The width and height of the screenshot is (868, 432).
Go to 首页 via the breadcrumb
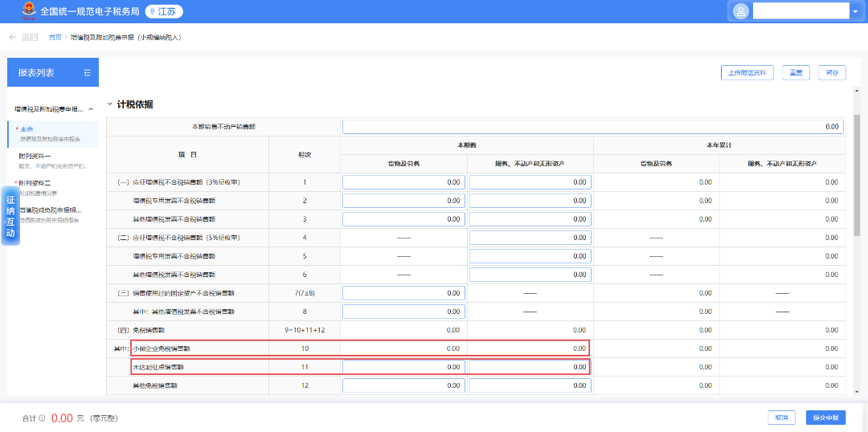click(x=55, y=37)
